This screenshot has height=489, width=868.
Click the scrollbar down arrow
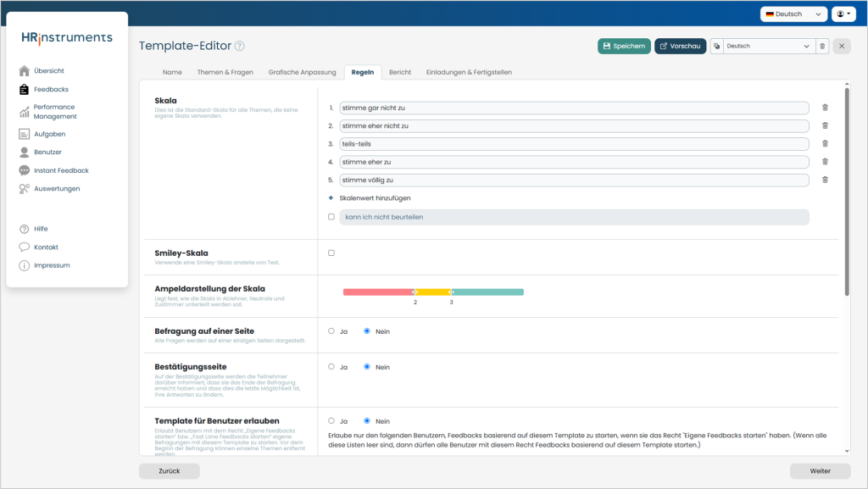[847, 452]
